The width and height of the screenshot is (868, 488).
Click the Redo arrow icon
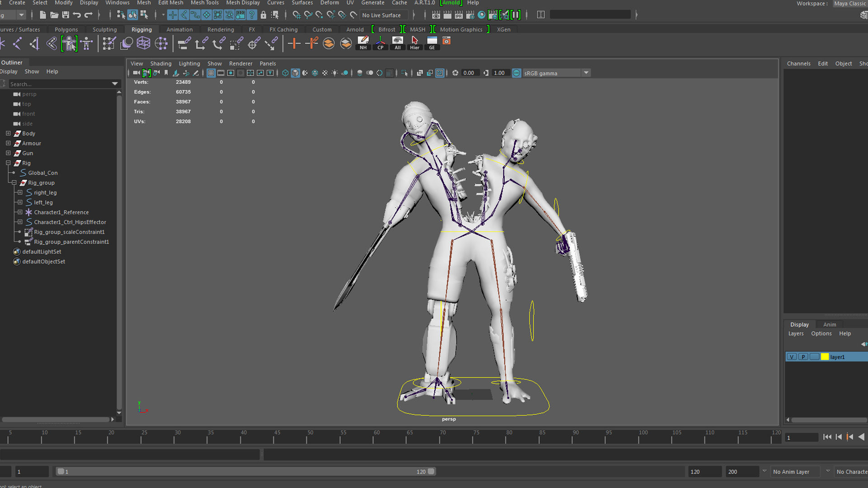point(88,15)
